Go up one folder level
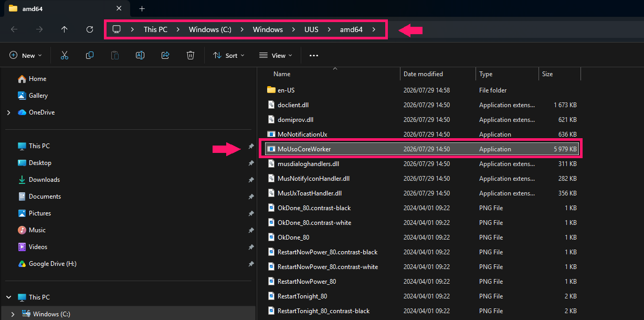644x320 pixels. (x=65, y=29)
